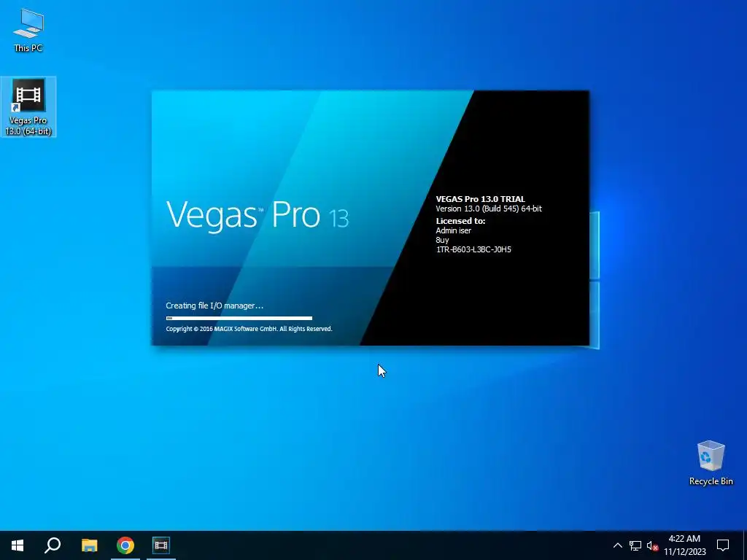Click 'Version 13.0 (Build 545) 64-bit' text
Image resolution: width=747 pixels, height=560 pixels.
[489, 209]
